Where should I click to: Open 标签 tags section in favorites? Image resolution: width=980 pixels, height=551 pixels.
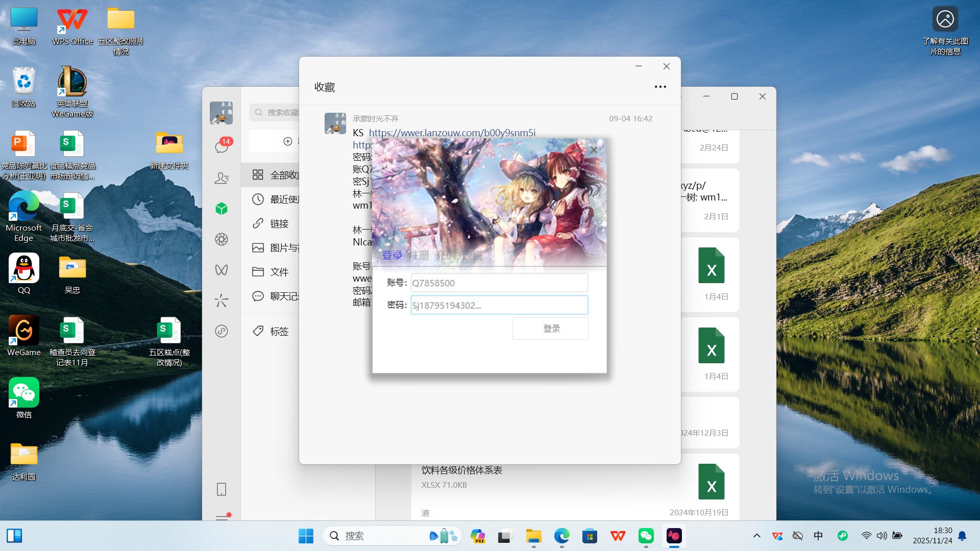pos(279,331)
